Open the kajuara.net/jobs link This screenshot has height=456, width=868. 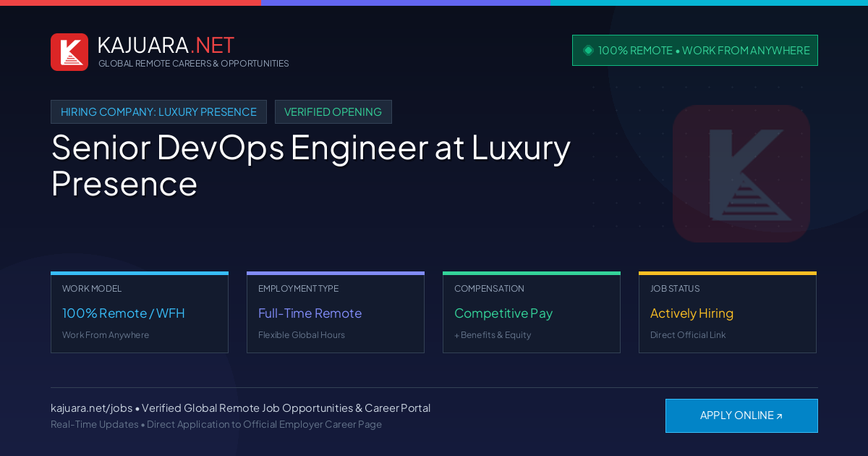[91, 408]
